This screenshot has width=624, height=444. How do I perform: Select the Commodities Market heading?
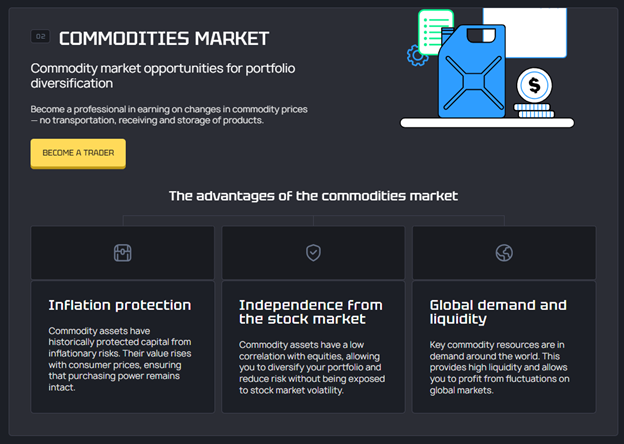[163, 38]
